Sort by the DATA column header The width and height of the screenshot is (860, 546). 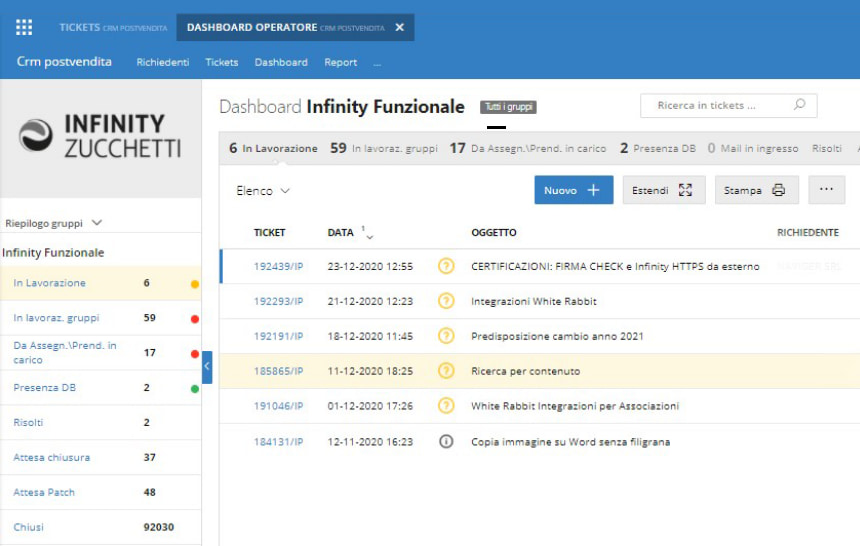(341, 232)
